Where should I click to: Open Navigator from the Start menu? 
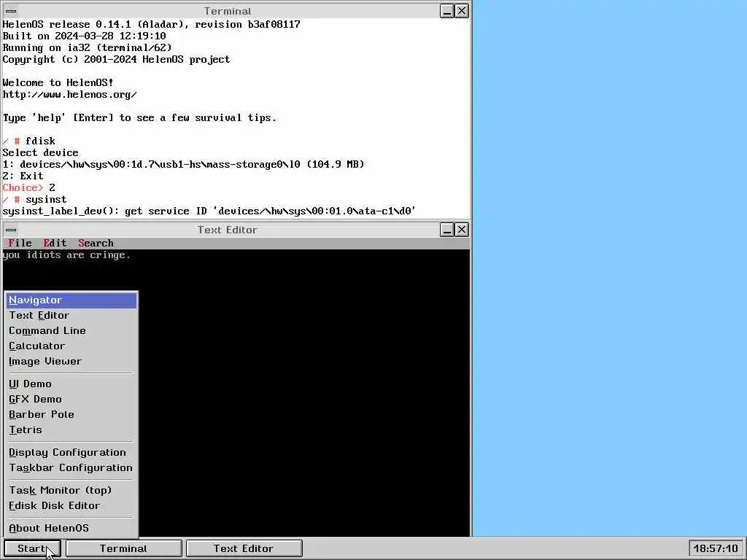click(71, 300)
